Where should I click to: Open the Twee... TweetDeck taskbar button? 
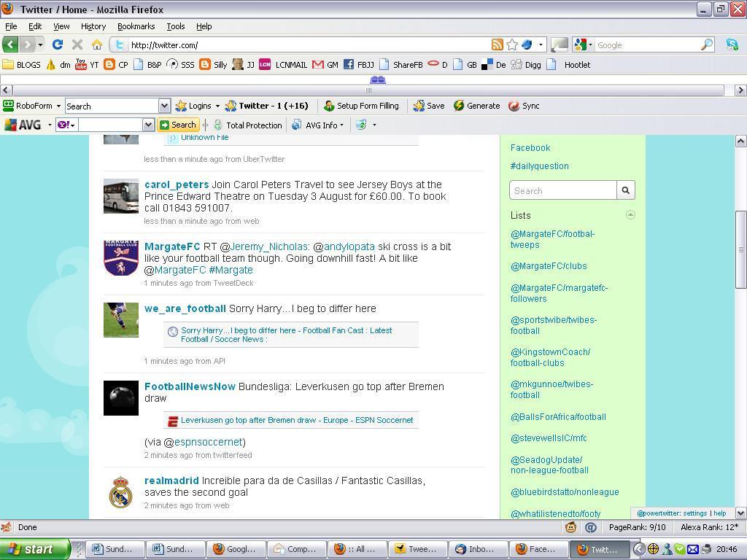tap(418, 549)
